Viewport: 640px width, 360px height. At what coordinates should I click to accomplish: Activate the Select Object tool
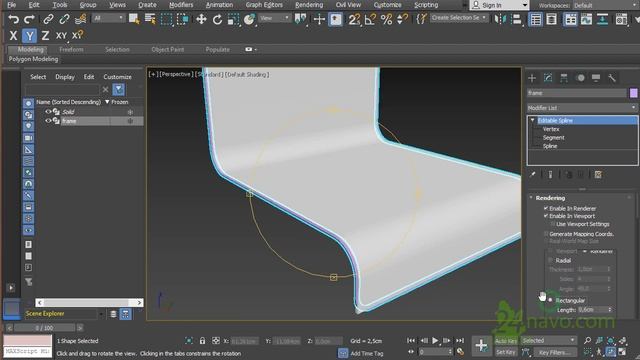134,19
